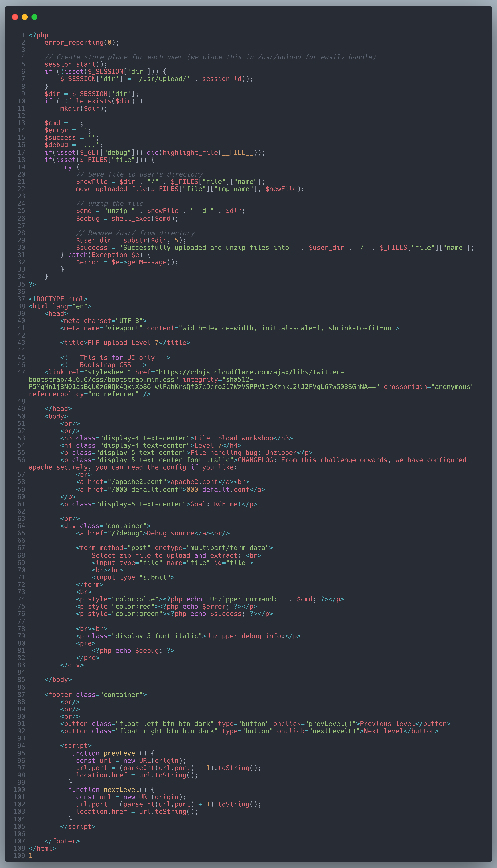Image resolution: width=497 pixels, height=868 pixels.
Task: Click the yellow minimize window dot
Action: pos(25,17)
